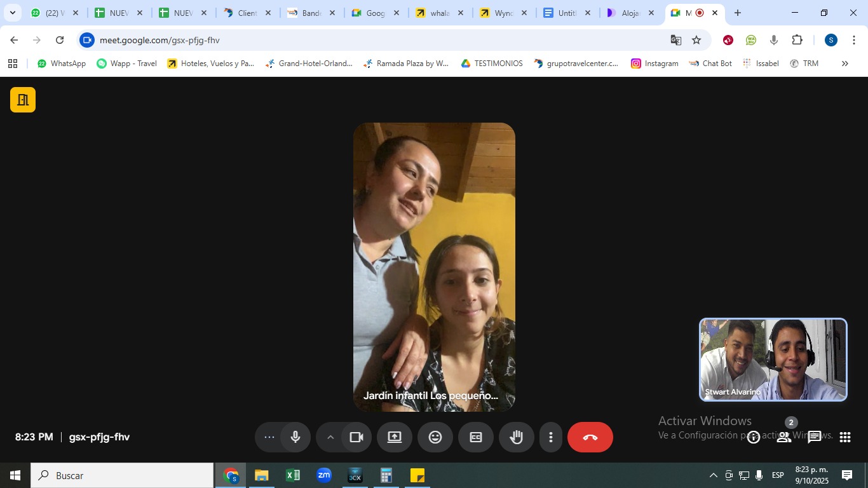Screen dimensions: 868x488
Task: Turn on closed captions
Action: 476,437
